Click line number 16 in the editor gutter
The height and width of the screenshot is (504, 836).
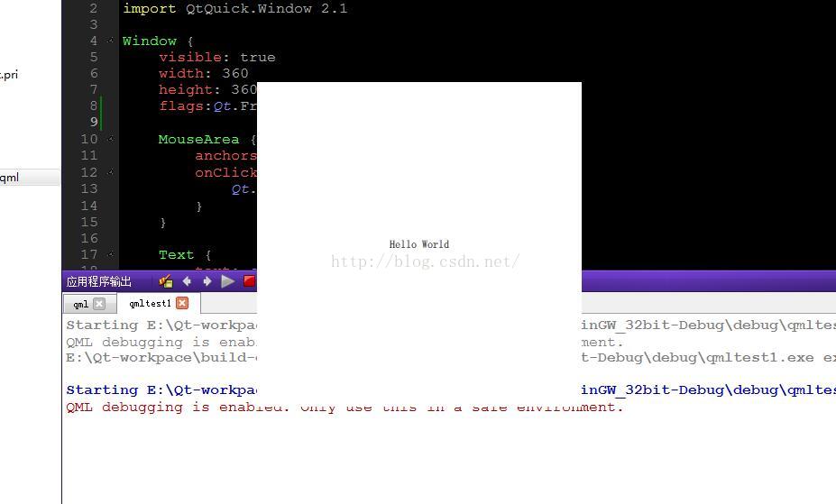click(89, 238)
